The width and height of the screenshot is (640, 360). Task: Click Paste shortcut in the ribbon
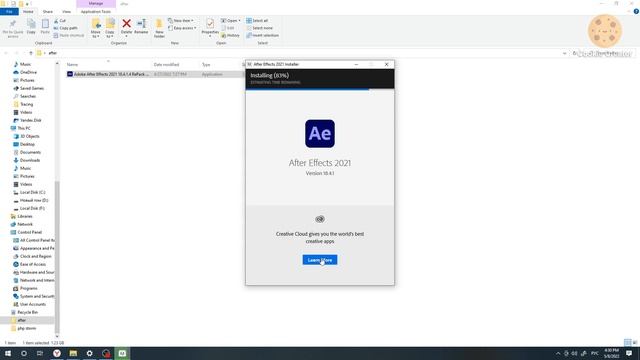(69, 36)
